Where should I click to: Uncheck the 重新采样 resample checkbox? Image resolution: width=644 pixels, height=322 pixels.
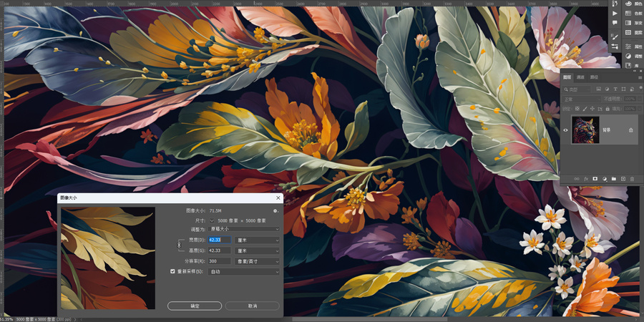coord(172,271)
